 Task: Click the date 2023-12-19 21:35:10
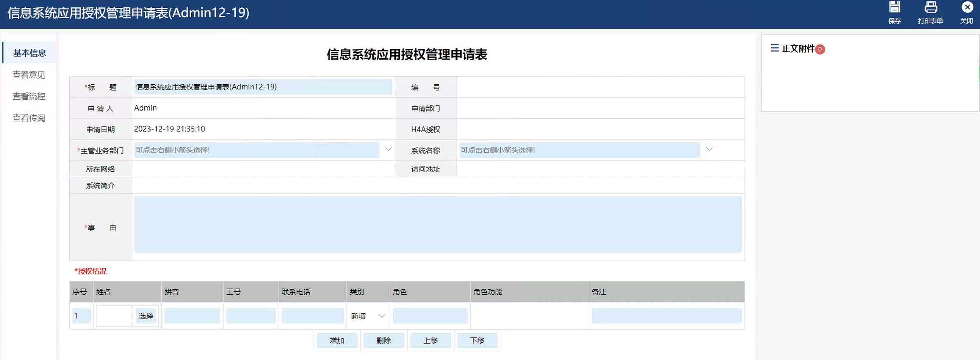[x=170, y=129]
